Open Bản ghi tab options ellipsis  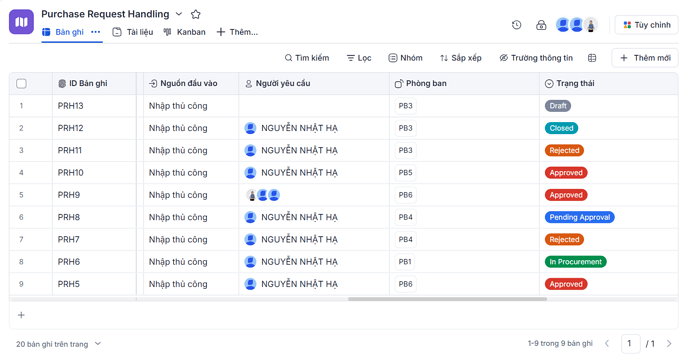95,32
